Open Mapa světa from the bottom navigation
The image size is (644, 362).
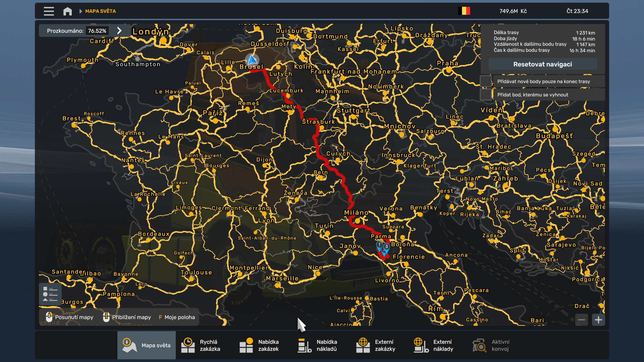146,345
